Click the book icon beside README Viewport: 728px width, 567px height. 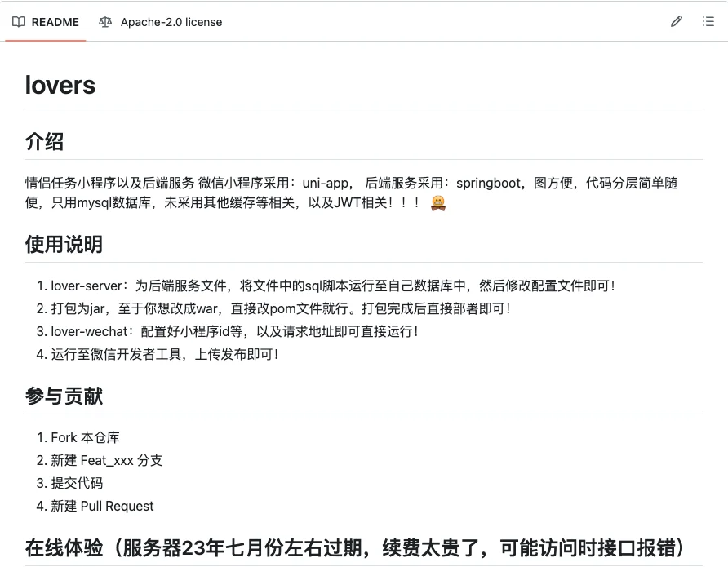click(18, 22)
